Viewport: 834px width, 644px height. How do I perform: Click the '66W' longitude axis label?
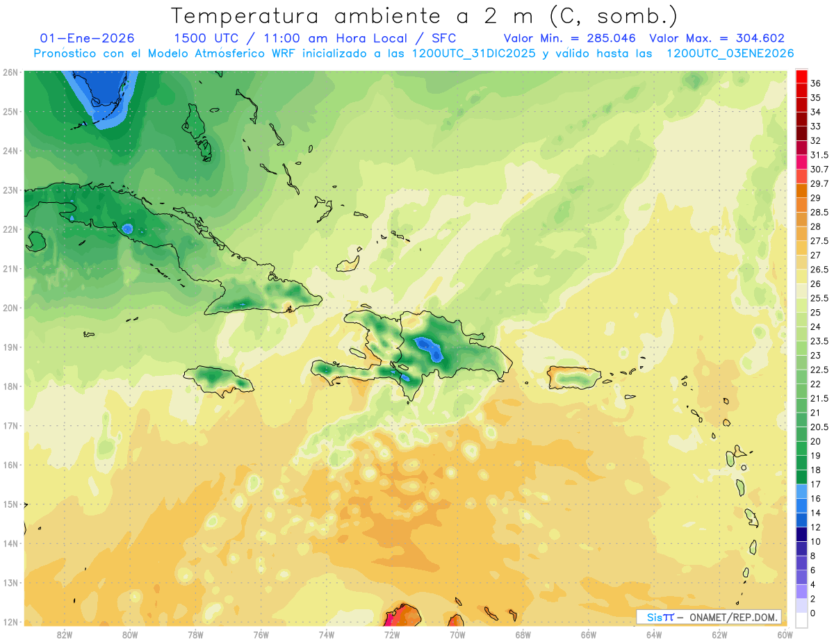pyautogui.click(x=589, y=635)
